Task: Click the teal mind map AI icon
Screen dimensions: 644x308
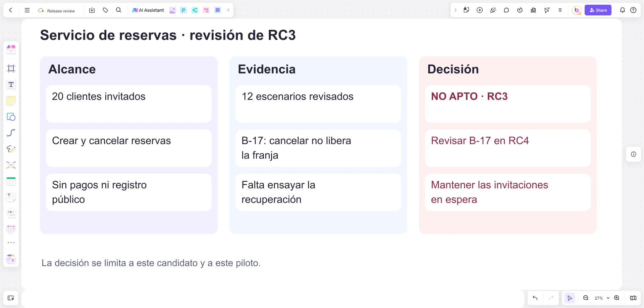Action: click(x=195, y=10)
